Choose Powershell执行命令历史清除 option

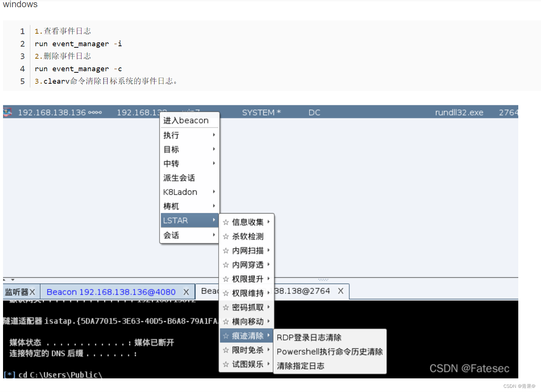coord(330,351)
